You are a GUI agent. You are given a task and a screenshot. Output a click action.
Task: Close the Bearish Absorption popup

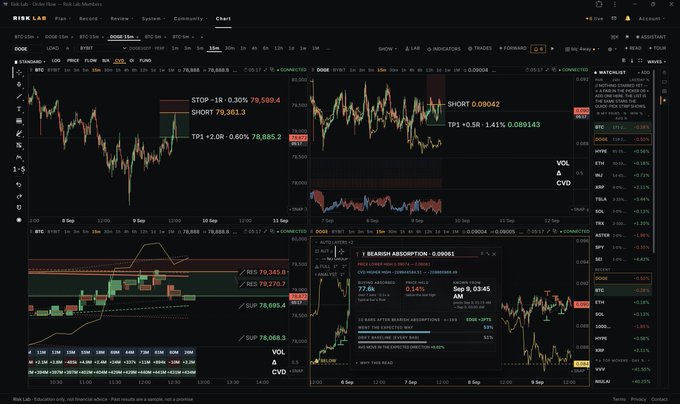coord(494,254)
